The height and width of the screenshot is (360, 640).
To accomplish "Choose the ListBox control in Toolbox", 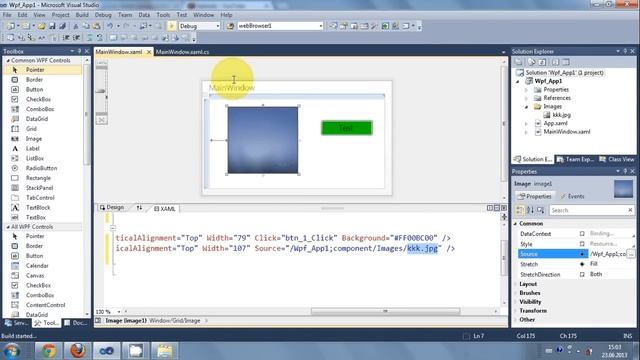I will 35,158.
